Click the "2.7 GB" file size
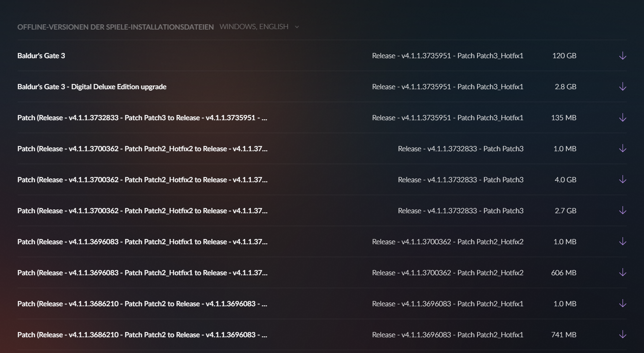644x353 pixels. tap(566, 211)
